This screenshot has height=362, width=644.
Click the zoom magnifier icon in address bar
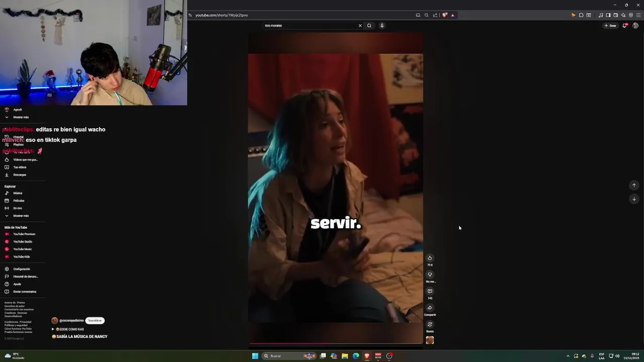tap(427, 15)
